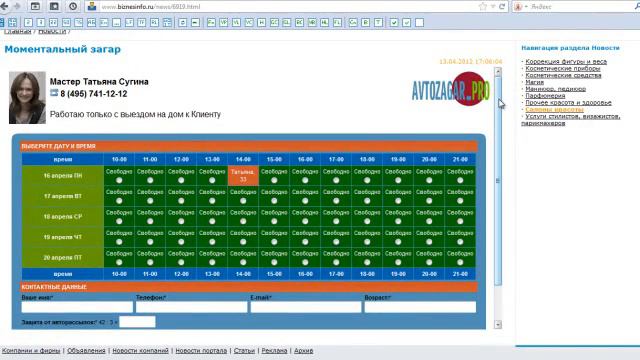Viewport: 640px width, 360px height.
Task: Select 11-00 slot on 19 апреля ЧТ
Action: (150, 242)
